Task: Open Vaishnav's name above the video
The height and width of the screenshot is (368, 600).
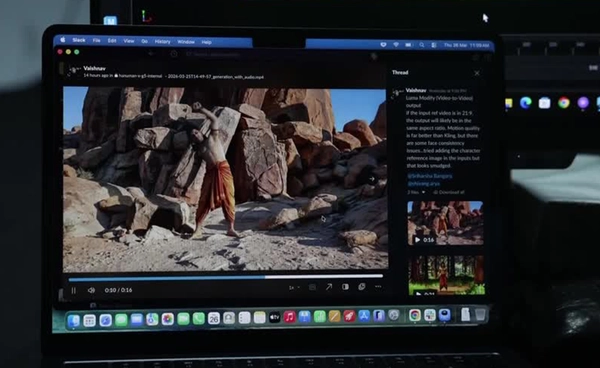Action: coord(94,68)
